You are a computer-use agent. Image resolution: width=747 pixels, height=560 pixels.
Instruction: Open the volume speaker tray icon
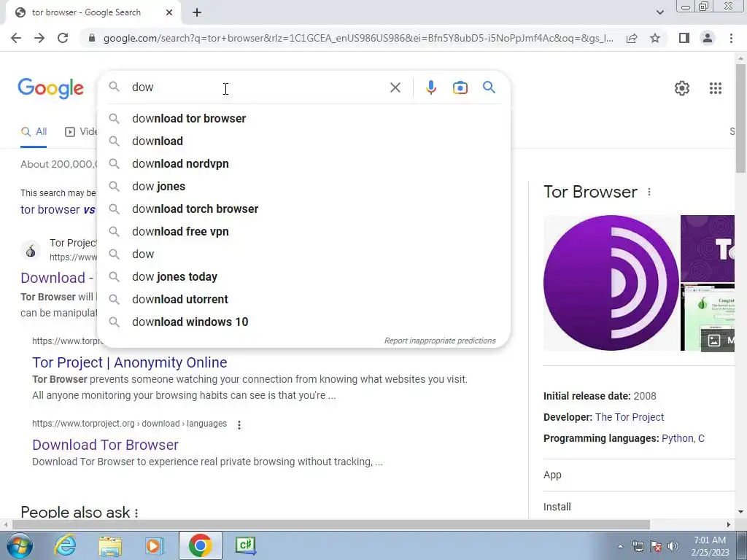pyautogui.click(x=673, y=546)
